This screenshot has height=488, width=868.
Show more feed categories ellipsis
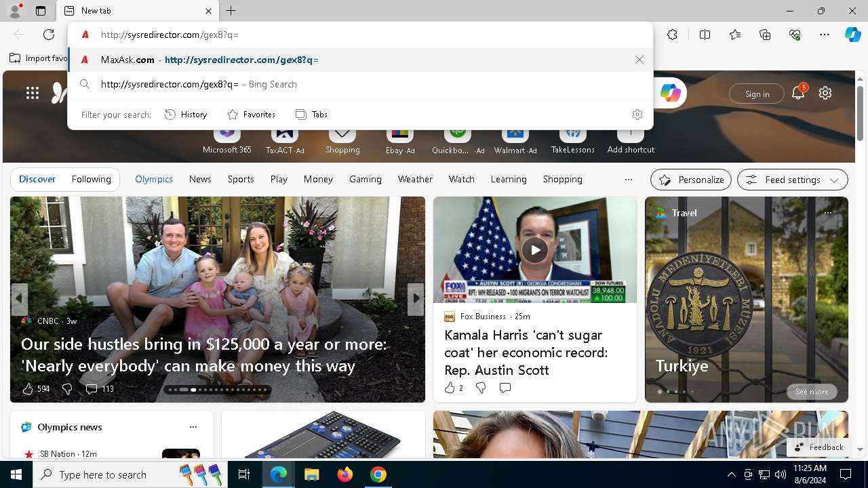click(629, 180)
